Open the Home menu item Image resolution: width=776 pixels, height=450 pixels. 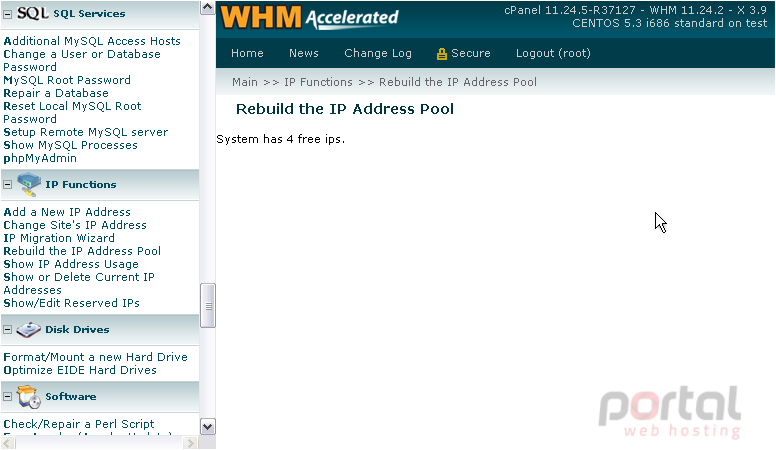247,53
